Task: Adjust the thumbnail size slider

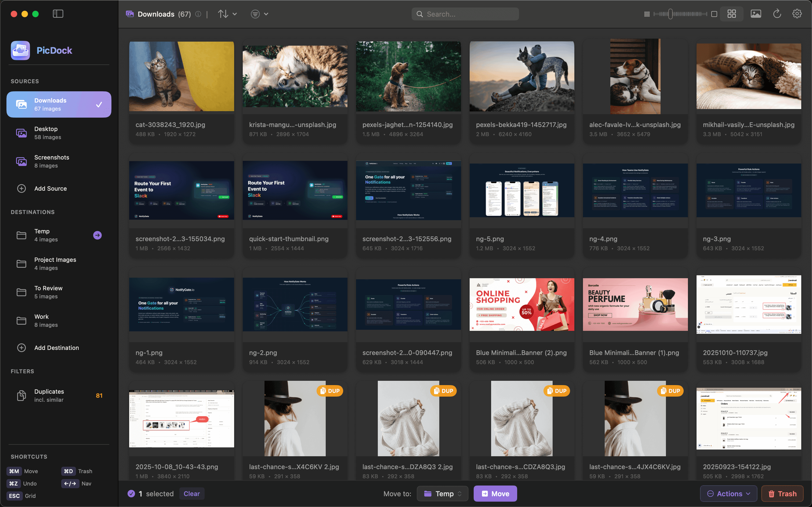Action: pos(670,14)
